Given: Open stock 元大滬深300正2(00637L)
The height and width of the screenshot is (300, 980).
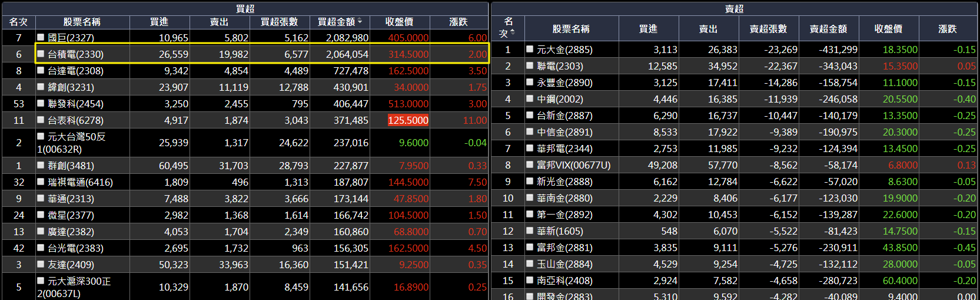Looking at the screenshot, I should (74, 287).
